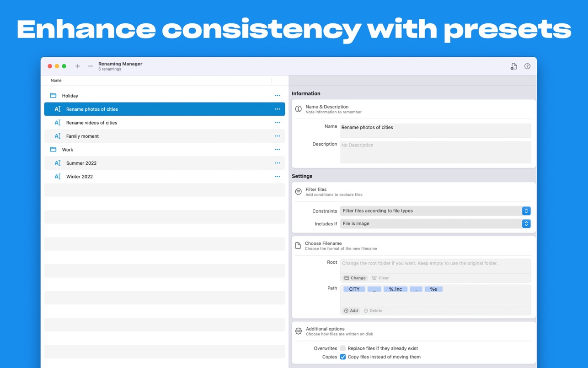Open ellipsis menu for Family moment

pos(277,136)
